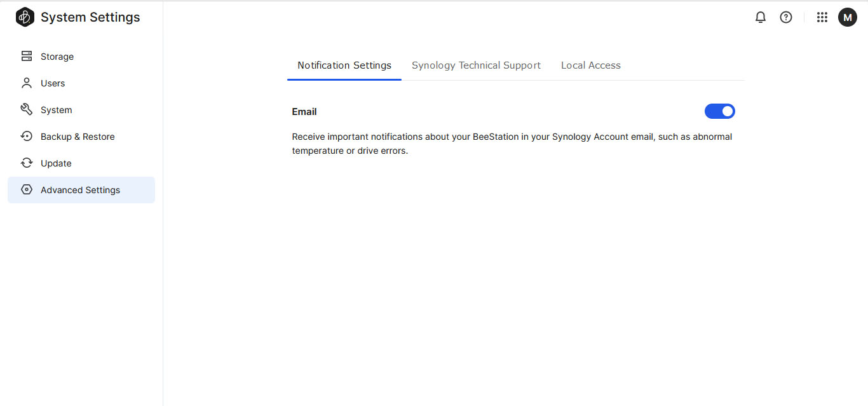Select the "Advanced Settings" text label
This screenshot has width=868, height=406.
click(80, 190)
